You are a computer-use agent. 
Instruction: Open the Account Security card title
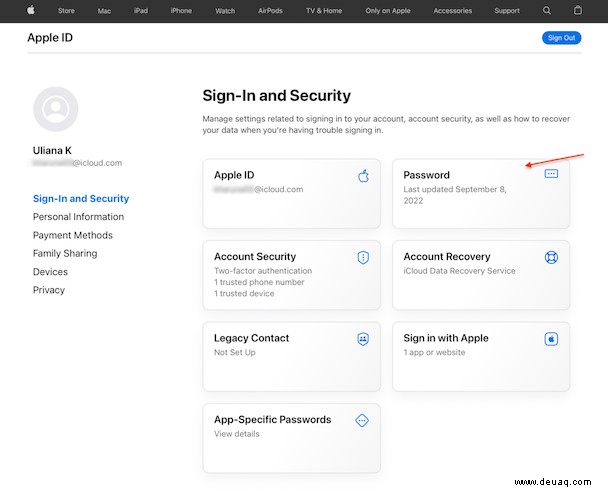click(x=255, y=256)
